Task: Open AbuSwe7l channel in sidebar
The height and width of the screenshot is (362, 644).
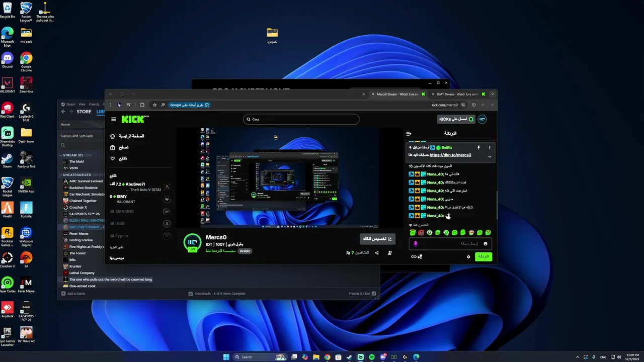Action: click(x=140, y=187)
